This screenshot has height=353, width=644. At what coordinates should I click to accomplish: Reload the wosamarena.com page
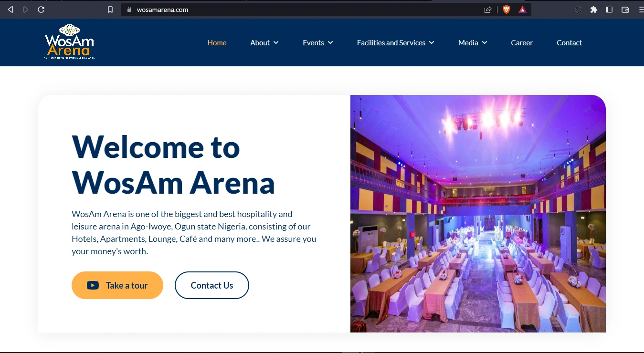41,10
